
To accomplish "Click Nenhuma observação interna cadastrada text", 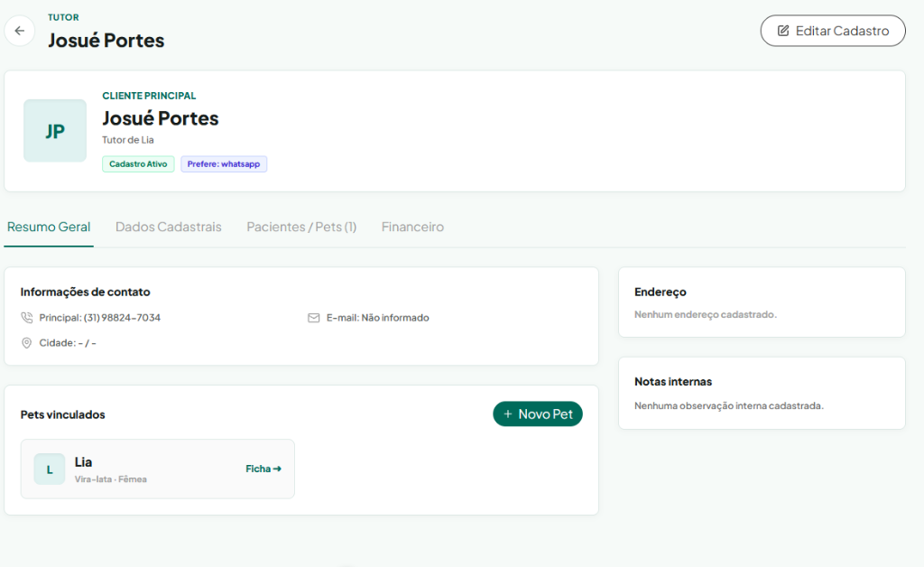I will pos(729,405).
